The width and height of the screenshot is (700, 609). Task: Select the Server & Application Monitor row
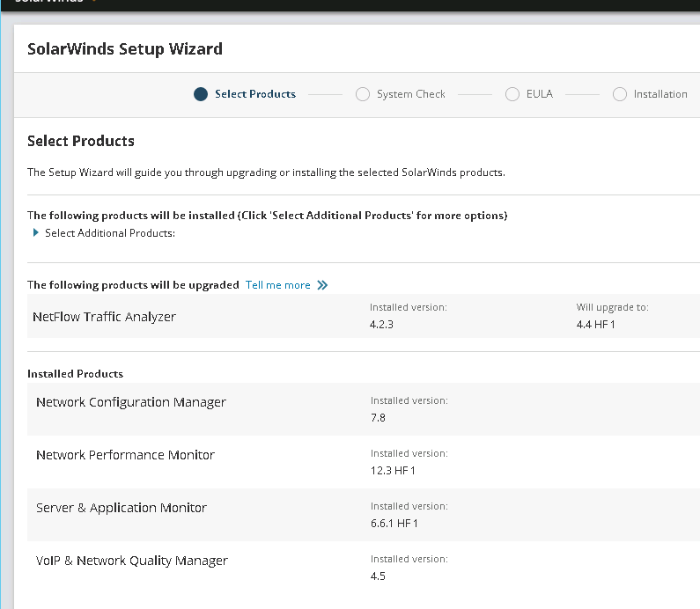coord(122,508)
